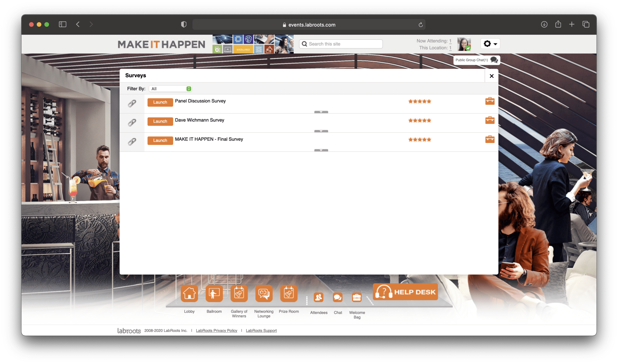Click the Search this site field
Image resolution: width=618 pixels, height=364 pixels.
pyautogui.click(x=341, y=44)
